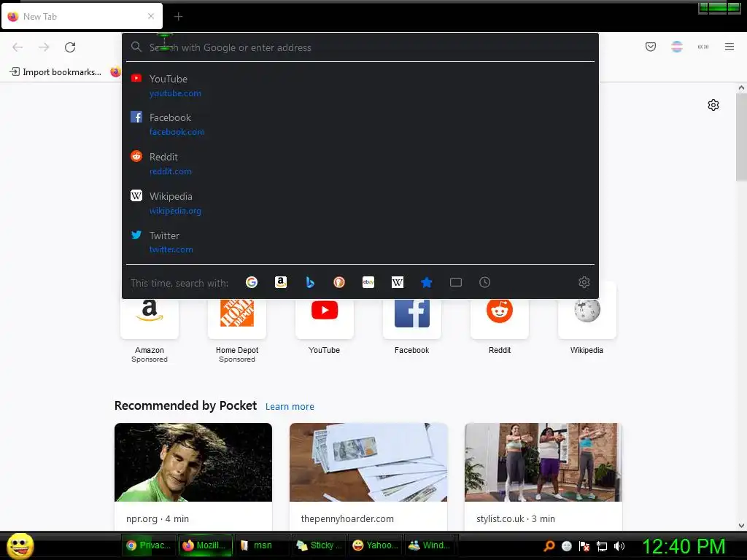
Task: Click the flag with red X tray icon
Action: (x=584, y=546)
